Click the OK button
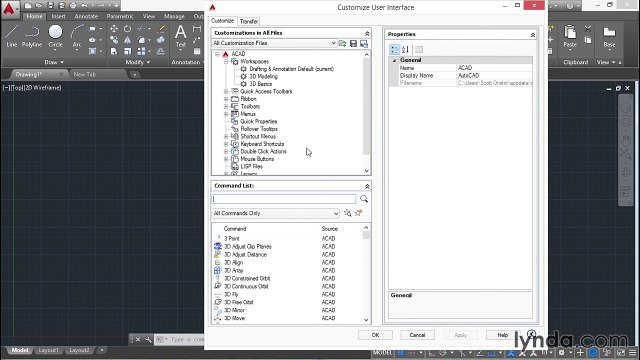Viewport: 640px width, 360px height. tap(376, 335)
